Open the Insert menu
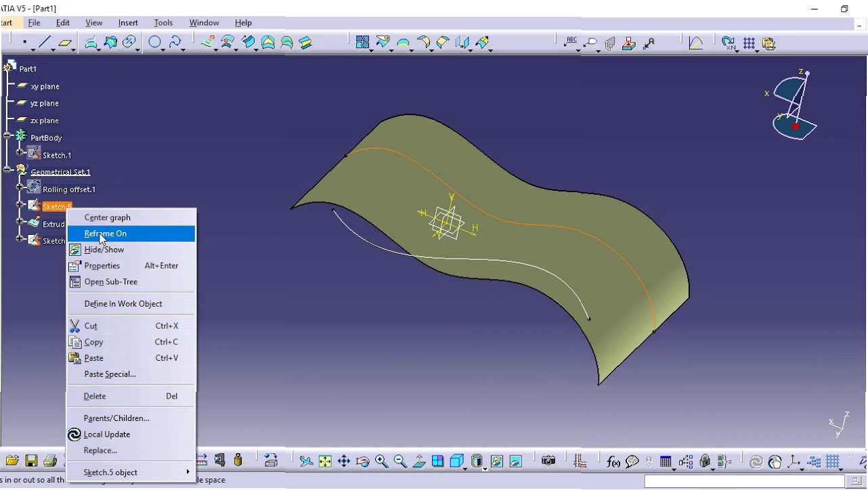Screen dimensions: 868x490 [128, 22]
